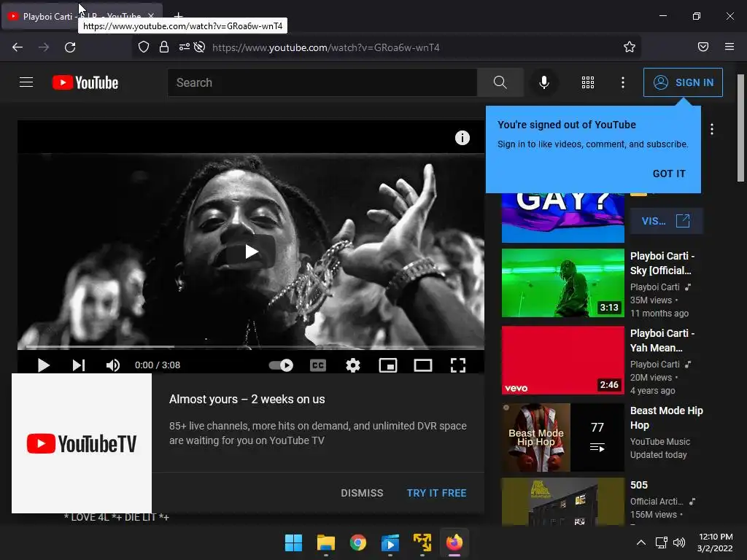The width and height of the screenshot is (747, 560).
Task: Open the Firefox application menu
Action: (x=729, y=47)
